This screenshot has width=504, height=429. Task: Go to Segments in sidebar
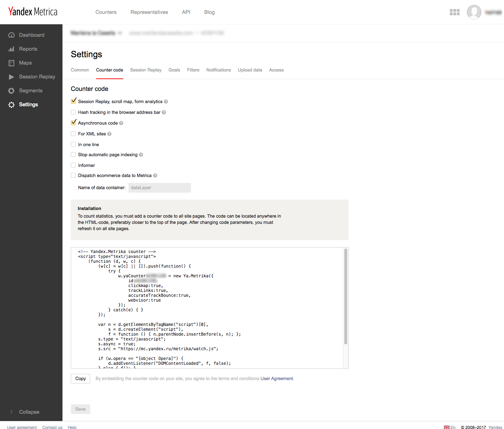tap(31, 91)
